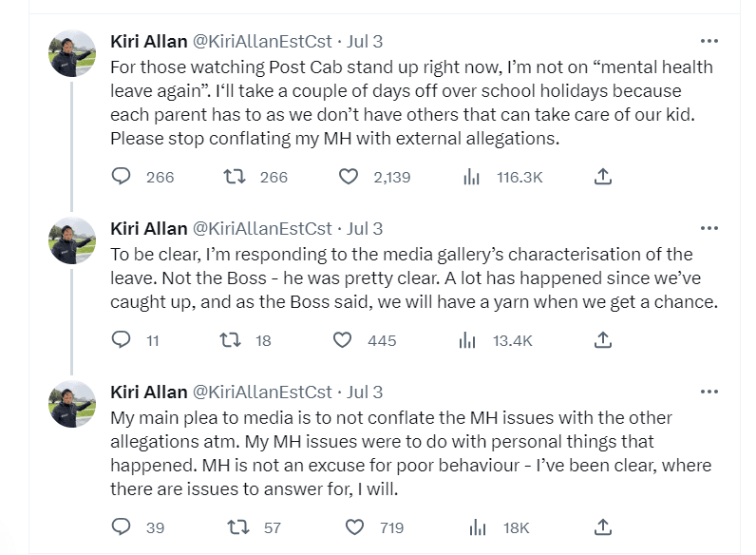This screenshot has height=555, width=756.
Task: Retweet the tweet with 18 retweets
Action: 229,339
